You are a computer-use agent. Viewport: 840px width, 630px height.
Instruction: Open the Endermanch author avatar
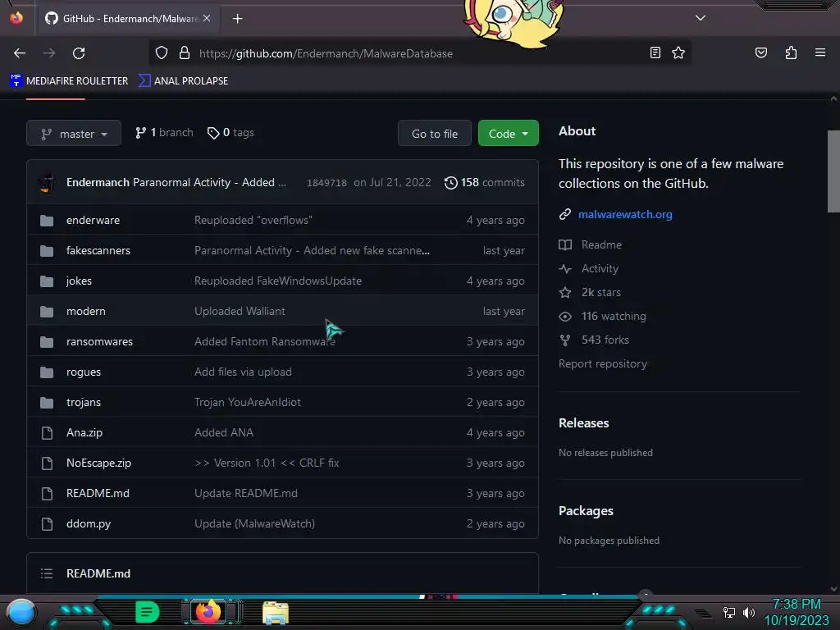pyautogui.click(x=47, y=183)
